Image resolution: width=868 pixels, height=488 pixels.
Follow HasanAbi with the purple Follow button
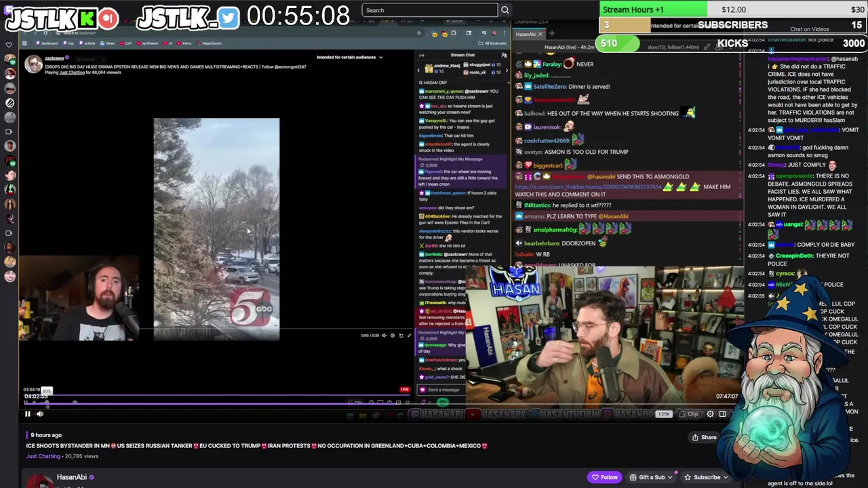[x=605, y=477]
